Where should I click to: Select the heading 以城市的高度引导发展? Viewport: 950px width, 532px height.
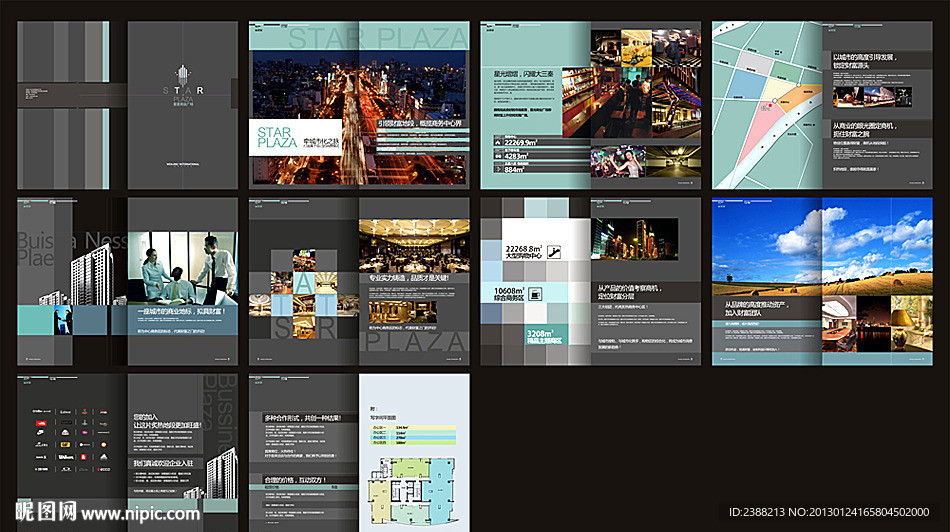pyautogui.click(x=864, y=57)
